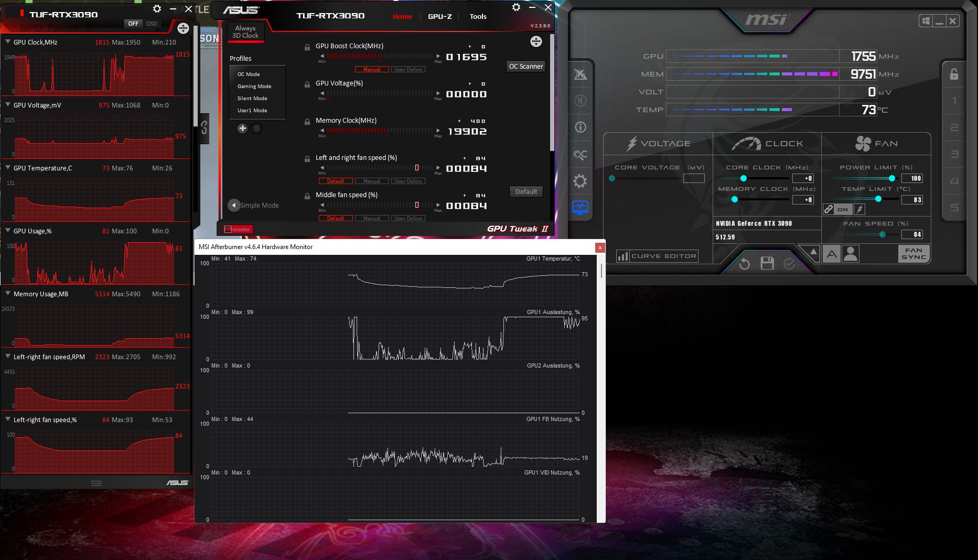978x560 pixels.
Task: Collapse Memory Usage,MB graph section
Action: pos(8,293)
